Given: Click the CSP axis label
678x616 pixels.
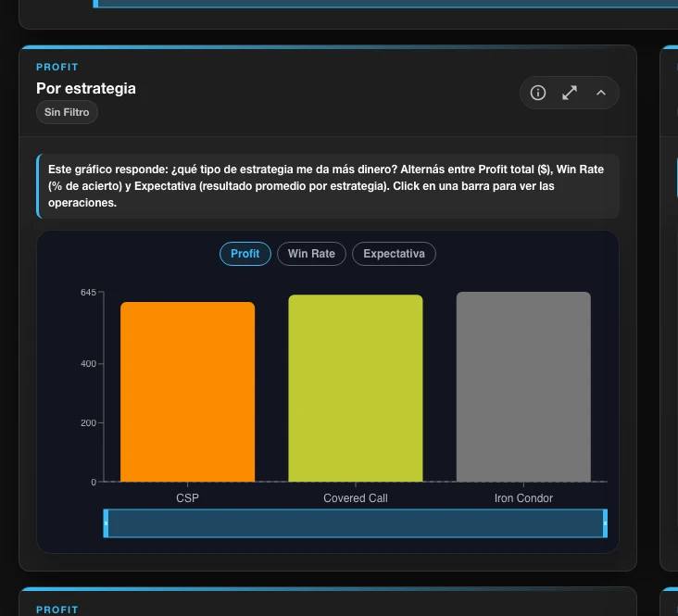Looking at the screenshot, I should point(188,498).
